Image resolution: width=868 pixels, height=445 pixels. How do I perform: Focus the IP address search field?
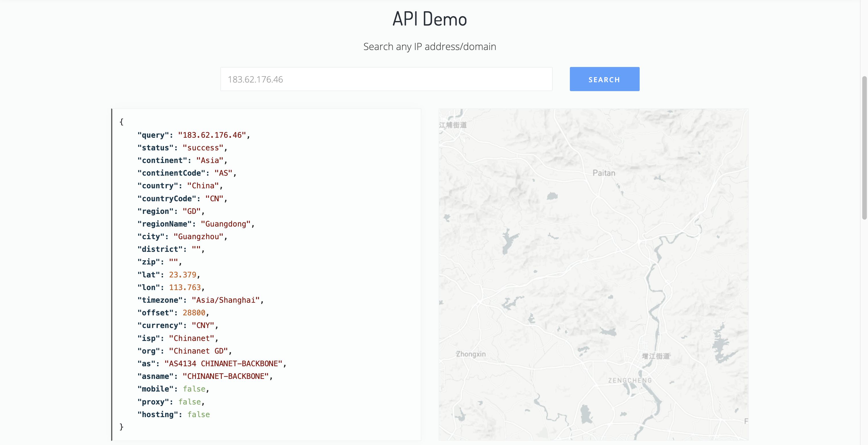(x=386, y=79)
